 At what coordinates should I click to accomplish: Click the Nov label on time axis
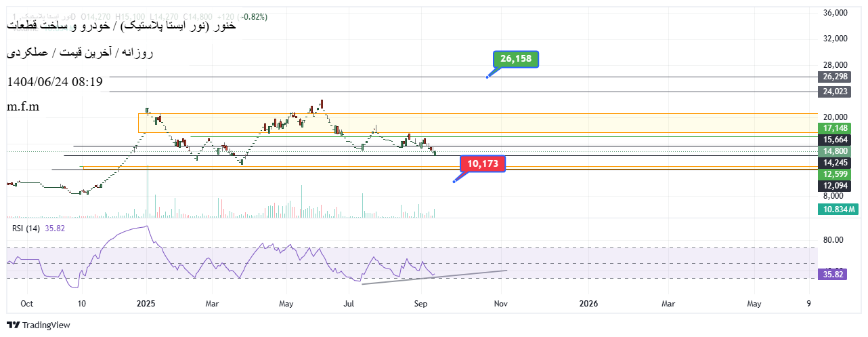[x=501, y=304]
